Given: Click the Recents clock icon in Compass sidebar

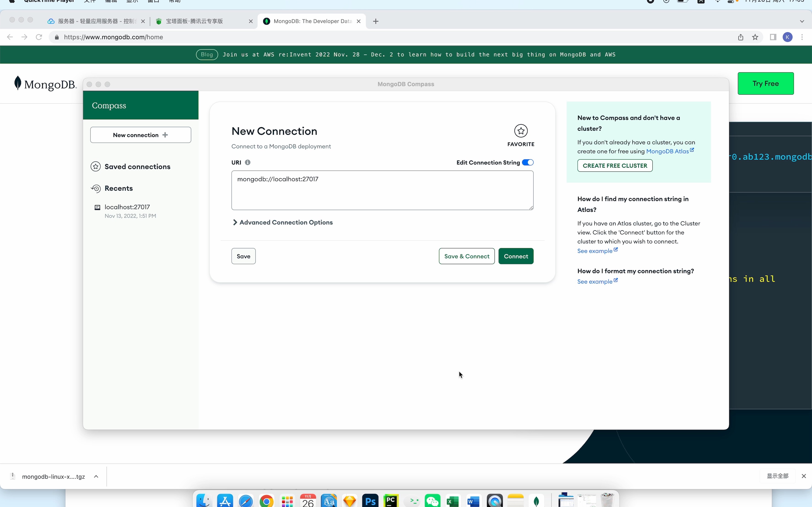Looking at the screenshot, I should pyautogui.click(x=95, y=188).
